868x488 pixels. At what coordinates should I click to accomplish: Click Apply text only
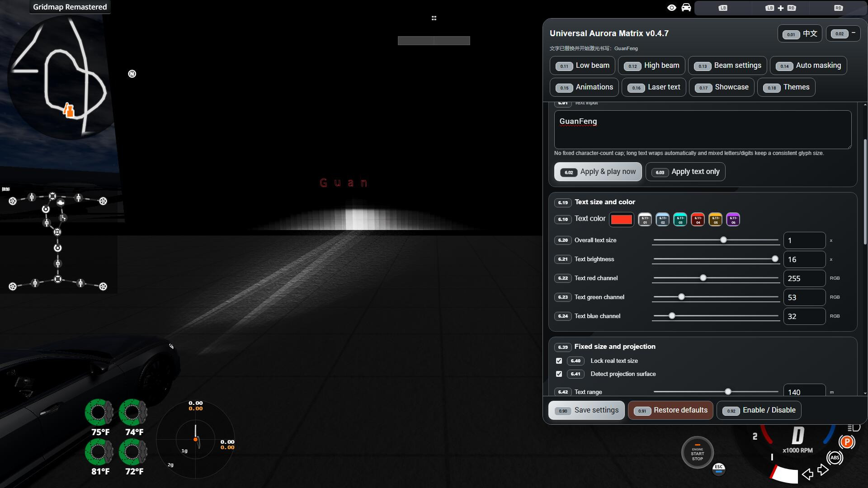tap(685, 172)
